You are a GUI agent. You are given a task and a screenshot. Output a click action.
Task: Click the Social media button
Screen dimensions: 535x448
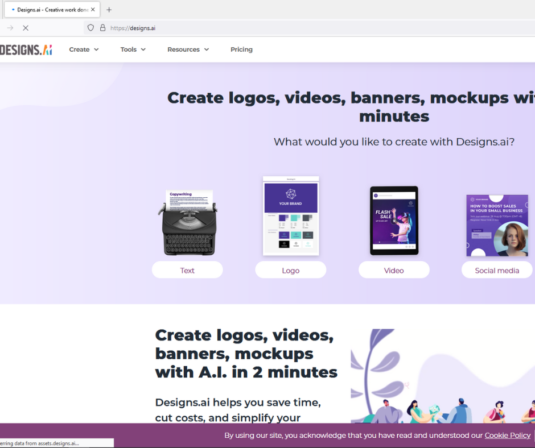[497, 270]
